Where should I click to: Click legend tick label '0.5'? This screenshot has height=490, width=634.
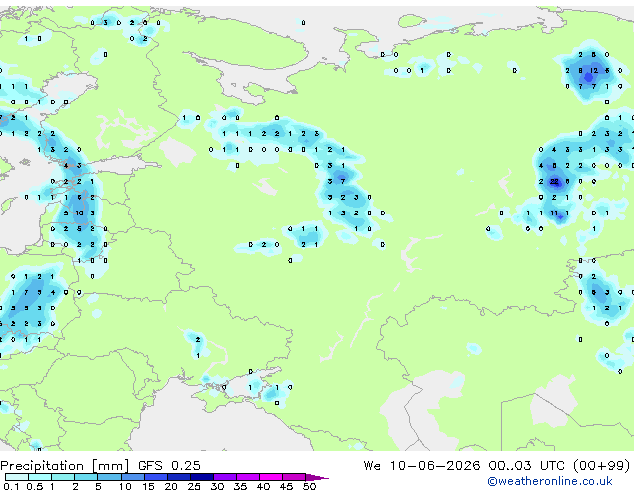(34, 486)
